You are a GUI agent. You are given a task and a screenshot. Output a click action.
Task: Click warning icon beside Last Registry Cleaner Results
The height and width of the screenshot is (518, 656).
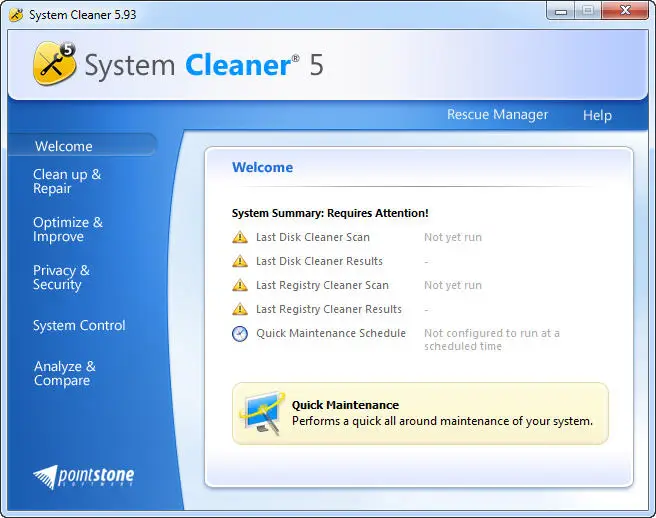[240, 309]
